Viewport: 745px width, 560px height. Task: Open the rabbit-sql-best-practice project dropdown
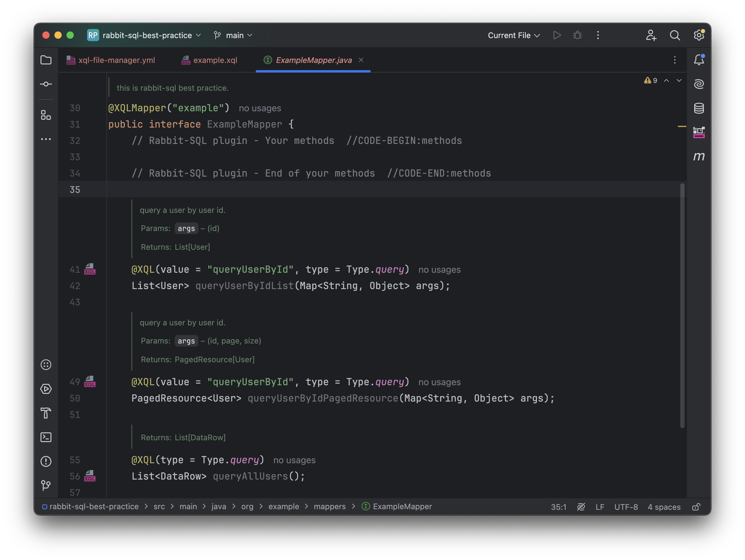144,35
